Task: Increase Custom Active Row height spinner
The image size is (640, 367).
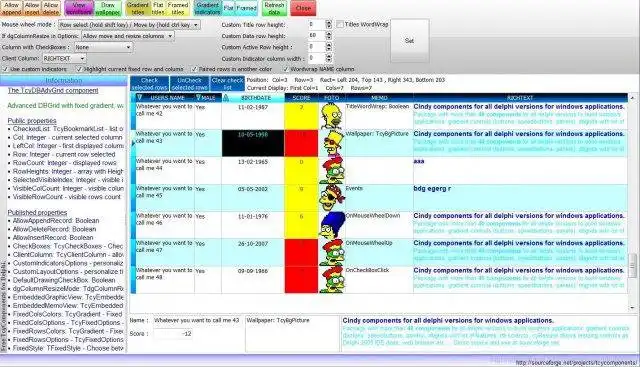Action: [329, 44]
